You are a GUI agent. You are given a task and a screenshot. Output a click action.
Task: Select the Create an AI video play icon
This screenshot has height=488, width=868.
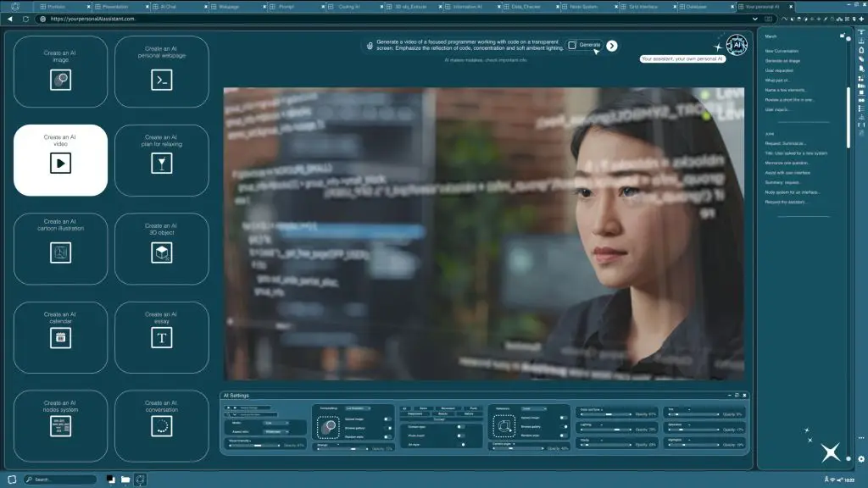[x=60, y=163]
